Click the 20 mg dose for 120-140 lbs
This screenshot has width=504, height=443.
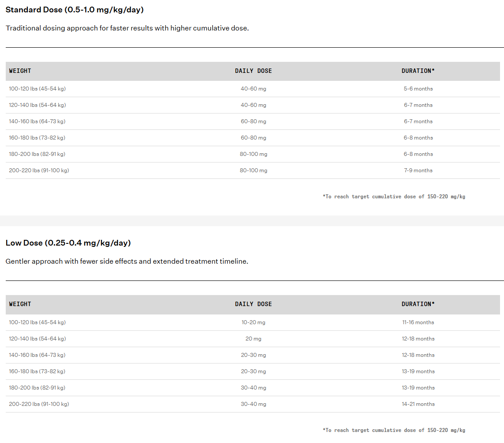coord(253,339)
